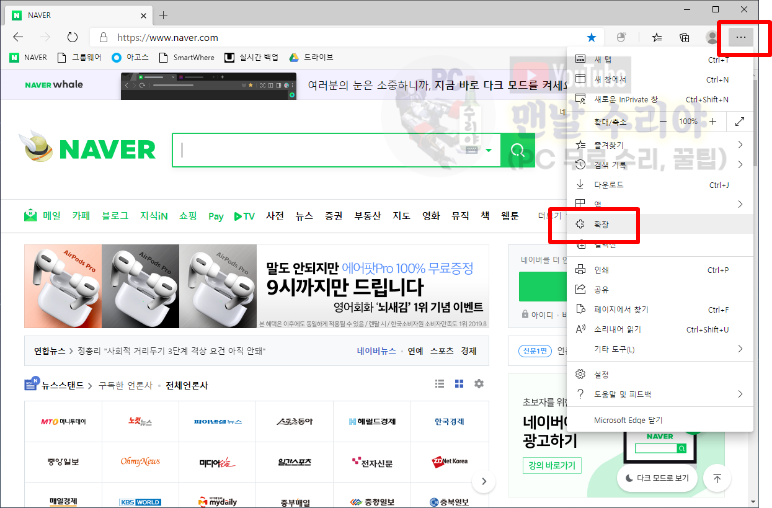Image resolution: width=772 pixels, height=508 pixels.
Task: Open 다운로드 from the Edge menu
Action: (660, 185)
